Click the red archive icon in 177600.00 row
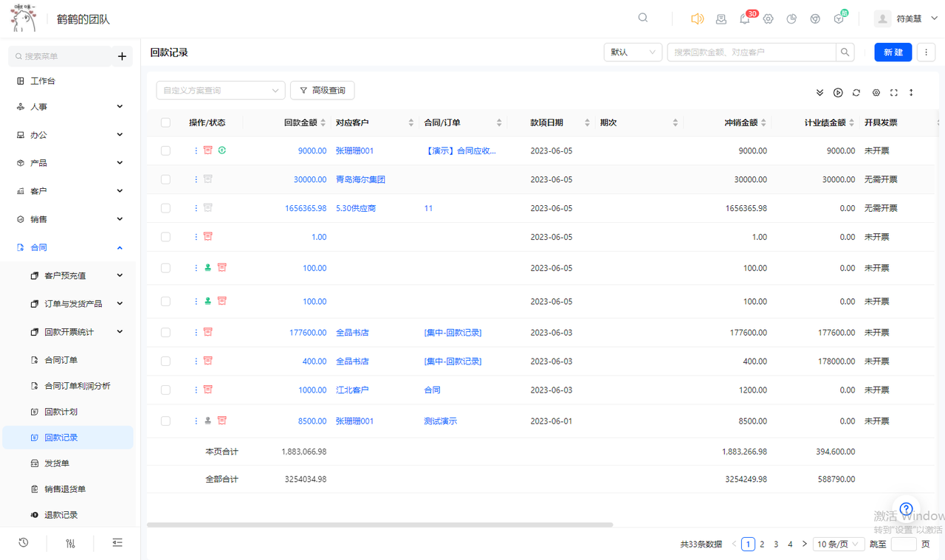The image size is (945, 560). pyautogui.click(x=208, y=333)
